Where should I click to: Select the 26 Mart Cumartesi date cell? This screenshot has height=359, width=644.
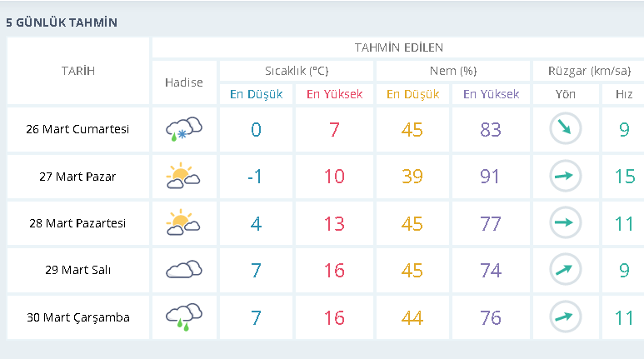coord(78,129)
